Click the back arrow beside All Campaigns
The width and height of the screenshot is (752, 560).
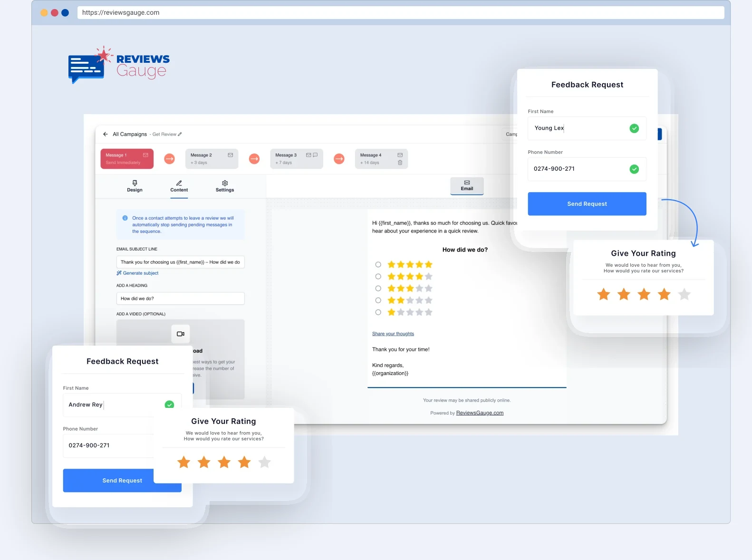click(x=106, y=134)
